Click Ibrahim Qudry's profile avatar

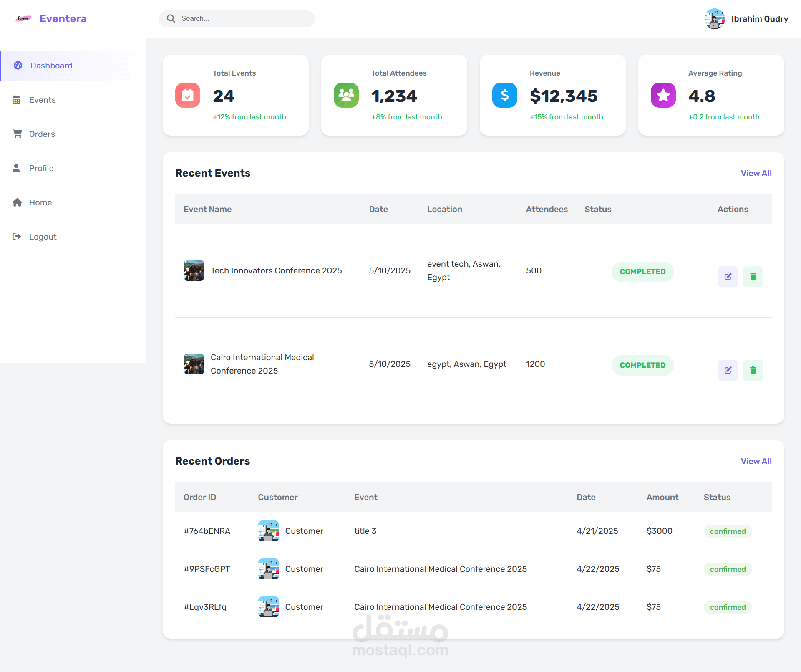tap(715, 19)
